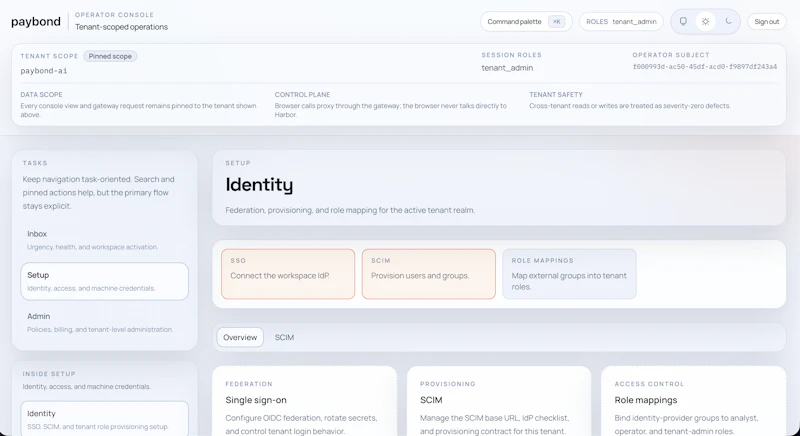Click the ROLES tenant_admin pill
The image size is (800, 436).
pyautogui.click(x=621, y=21)
